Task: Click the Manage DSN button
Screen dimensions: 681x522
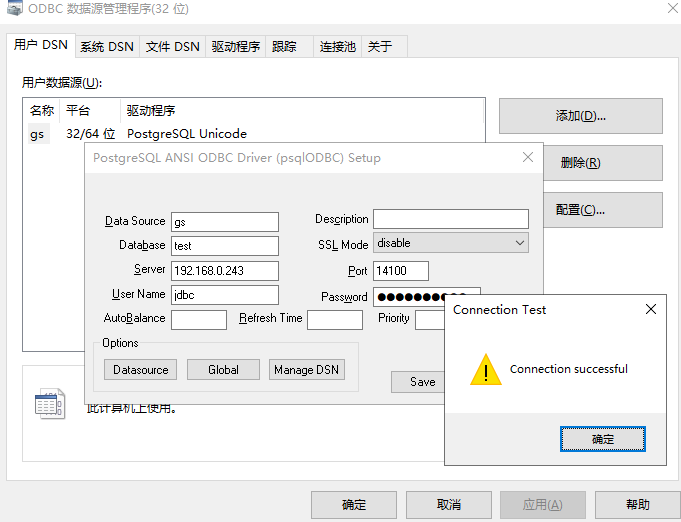Action: click(x=306, y=370)
